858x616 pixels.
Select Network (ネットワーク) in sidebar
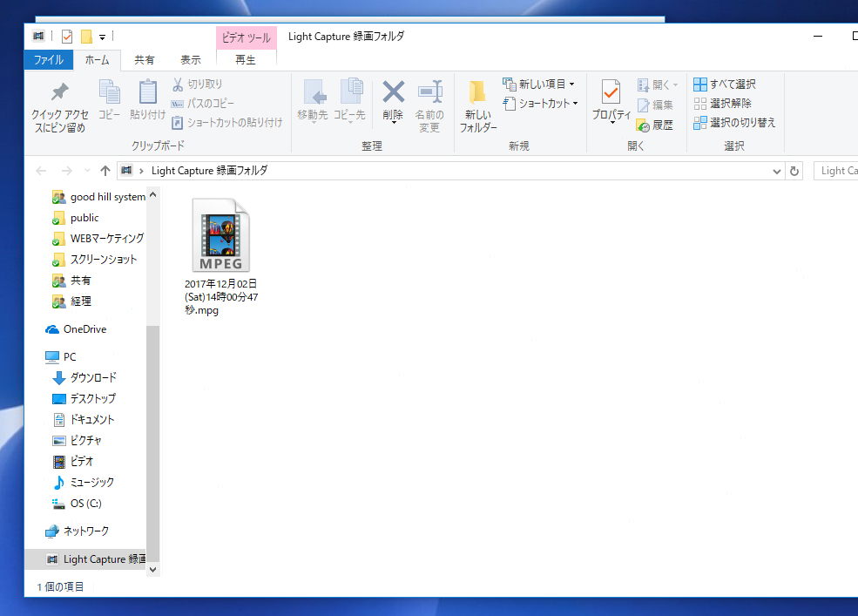[78, 531]
